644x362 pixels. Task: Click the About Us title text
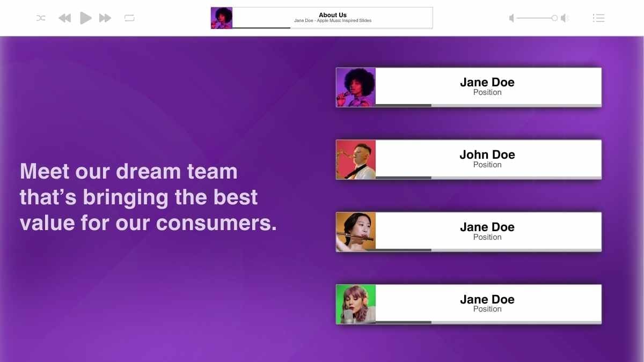pos(333,15)
